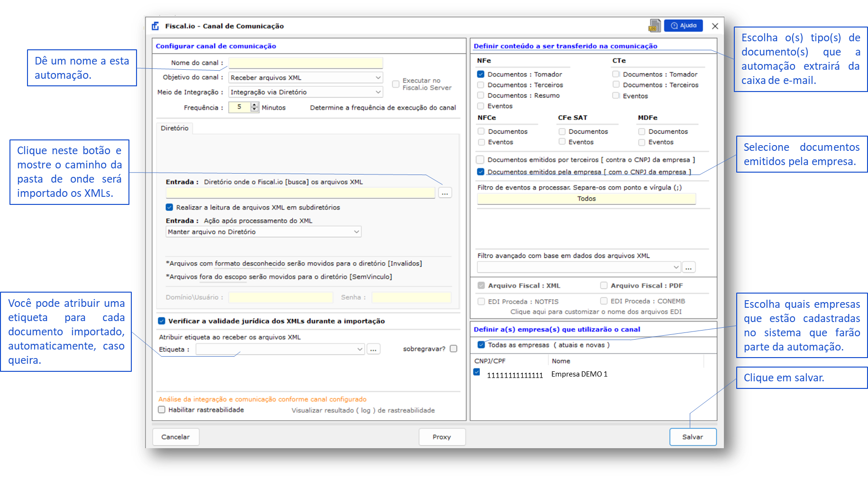This screenshot has width=868, height=479.
Task: Click ellipsis button next to Filtro avançado
Action: (689, 267)
